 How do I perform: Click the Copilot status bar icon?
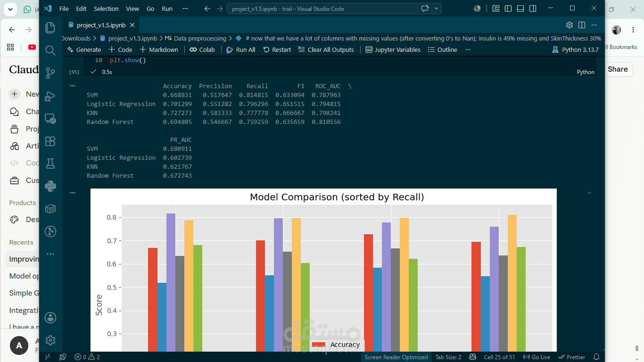point(473,357)
